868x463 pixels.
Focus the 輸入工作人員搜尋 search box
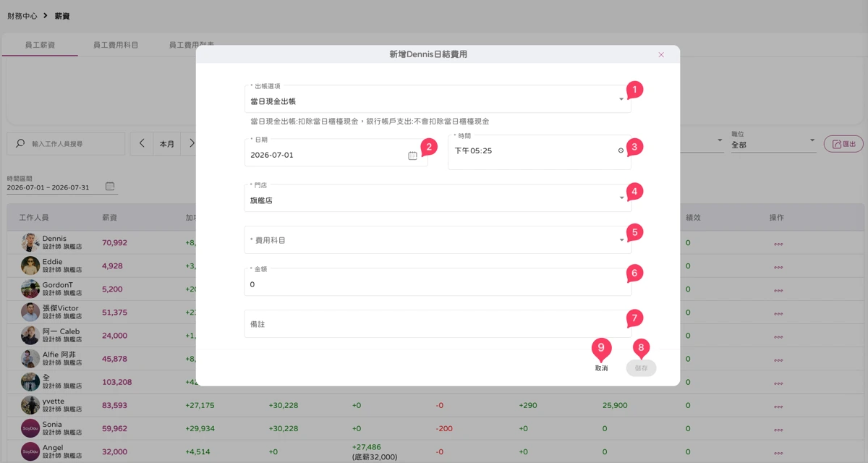tap(66, 144)
